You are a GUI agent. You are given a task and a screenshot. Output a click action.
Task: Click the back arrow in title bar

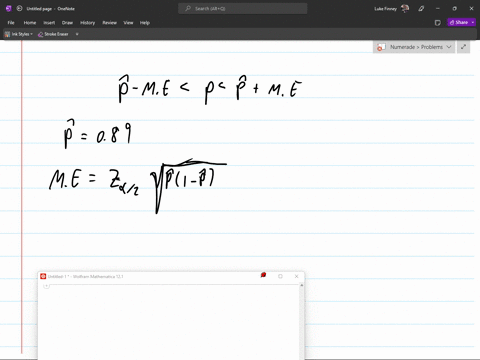pos(20,9)
